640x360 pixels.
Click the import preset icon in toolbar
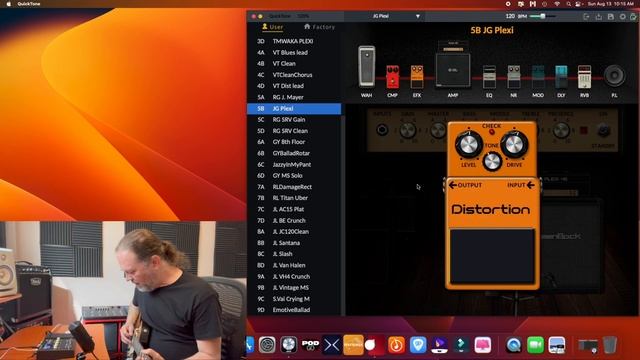pos(587,16)
